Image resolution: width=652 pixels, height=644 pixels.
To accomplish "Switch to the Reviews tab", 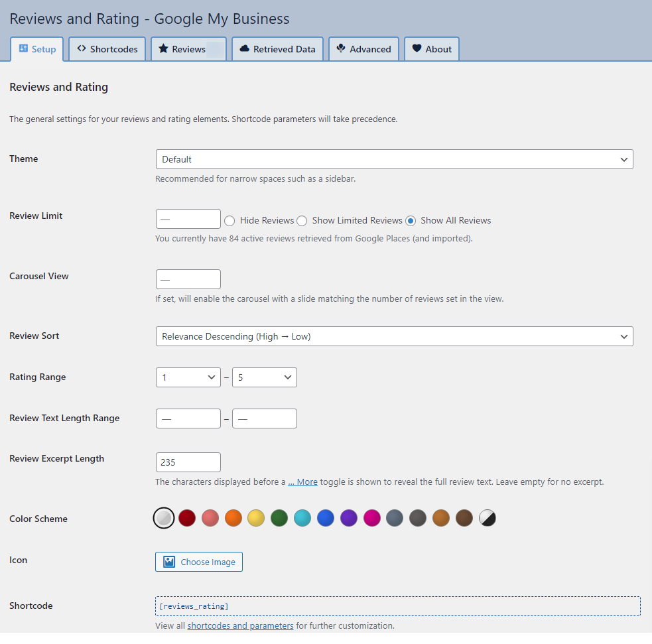I will pos(189,49).
